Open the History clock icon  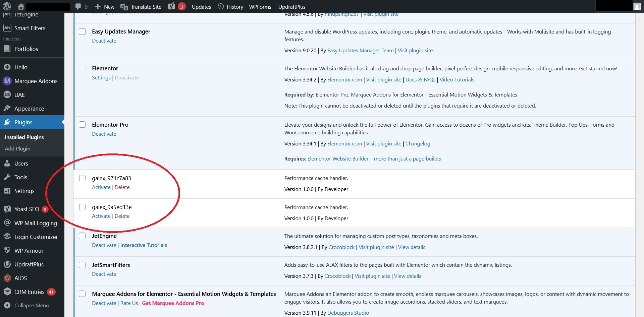pyautogui.click(x=221, y=6)
